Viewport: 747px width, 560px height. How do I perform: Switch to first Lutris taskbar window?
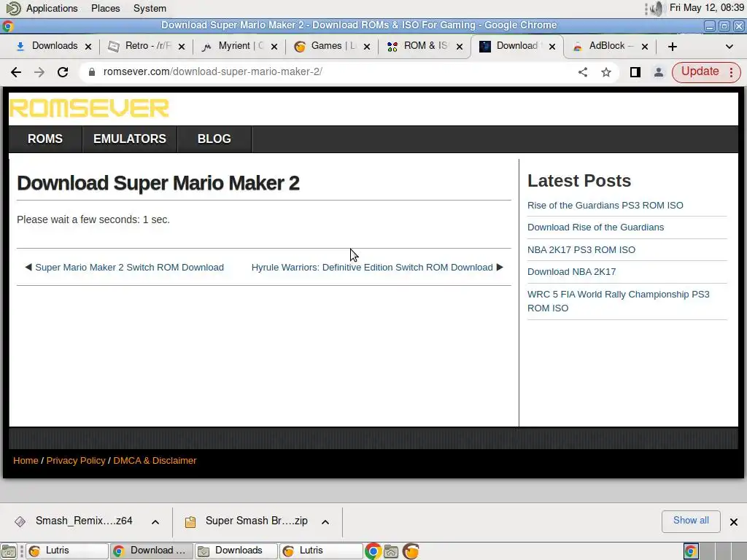[x=66, y=551]
